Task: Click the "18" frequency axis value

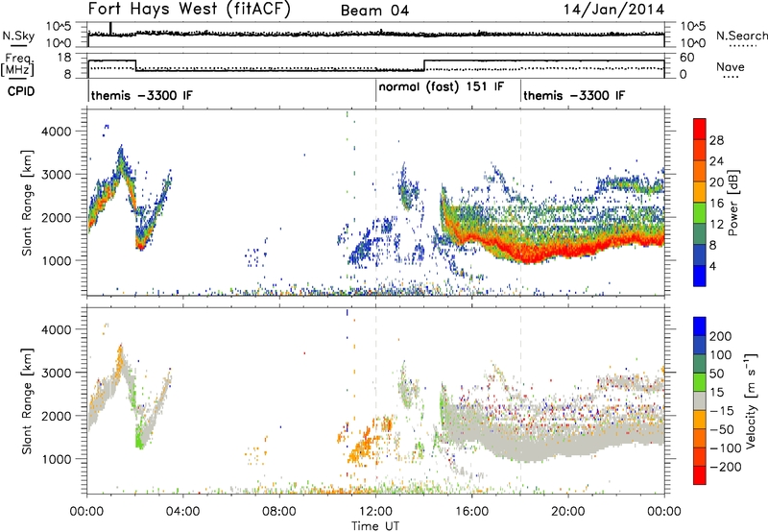Action: [64, 58]
